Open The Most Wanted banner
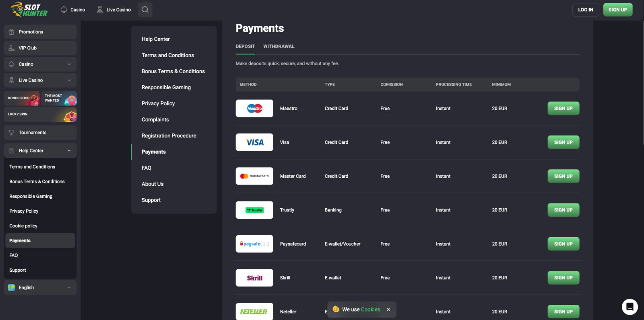This screenshot has width=644, height=320. tap(59, 98)
